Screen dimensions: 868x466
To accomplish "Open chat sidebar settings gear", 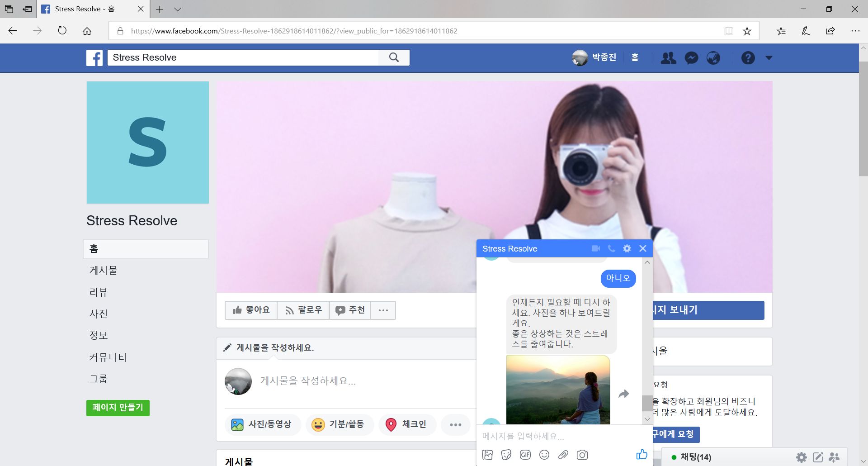I will [x=802, y=457].
